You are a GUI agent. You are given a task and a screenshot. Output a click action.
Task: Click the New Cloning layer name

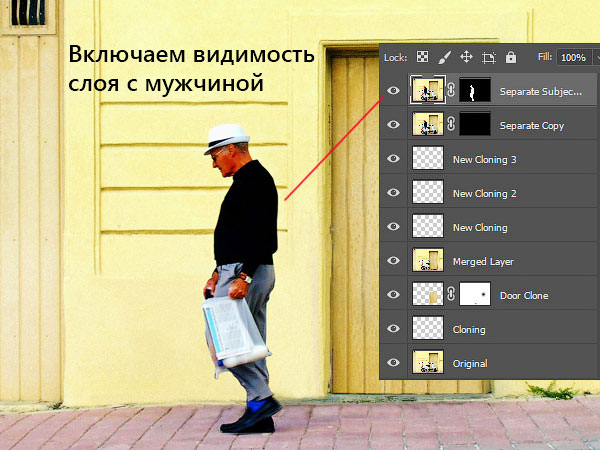480,228
